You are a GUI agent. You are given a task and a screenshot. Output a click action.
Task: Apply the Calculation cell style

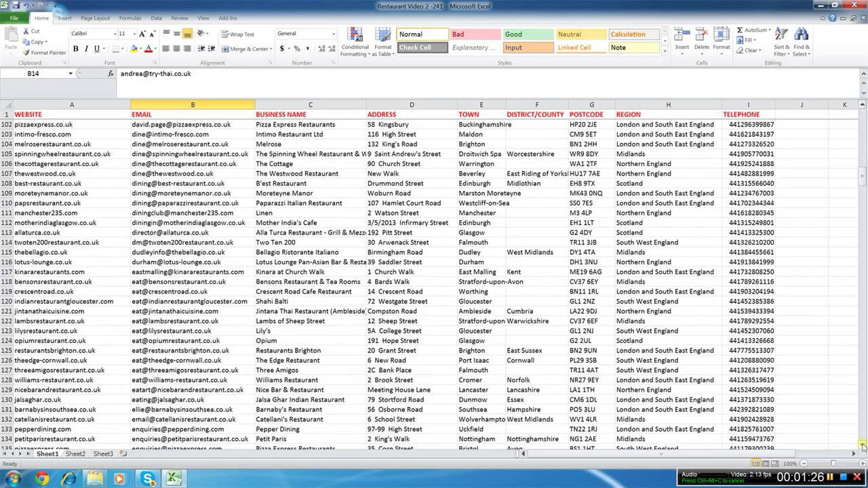[x=634, y=34]
